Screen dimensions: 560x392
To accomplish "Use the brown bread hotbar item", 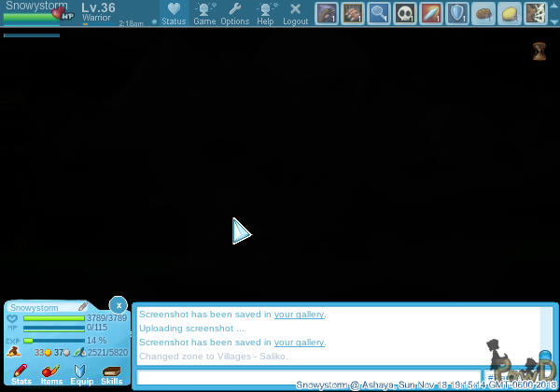I will (483, 13).
